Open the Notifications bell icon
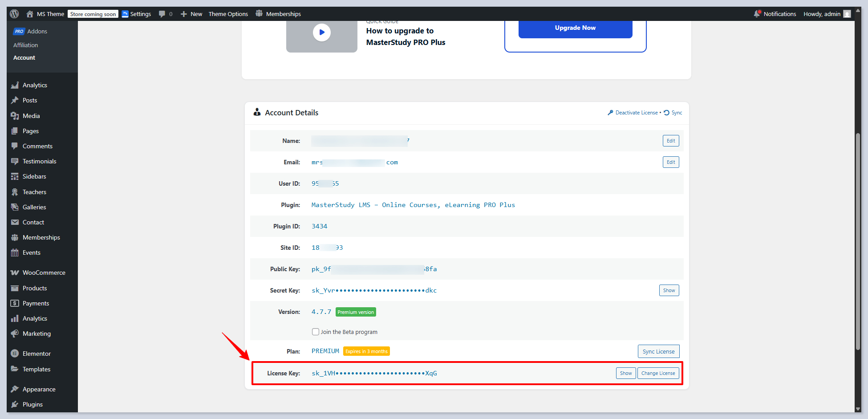The width and height of the screenshot is (868, 419). 757,14
